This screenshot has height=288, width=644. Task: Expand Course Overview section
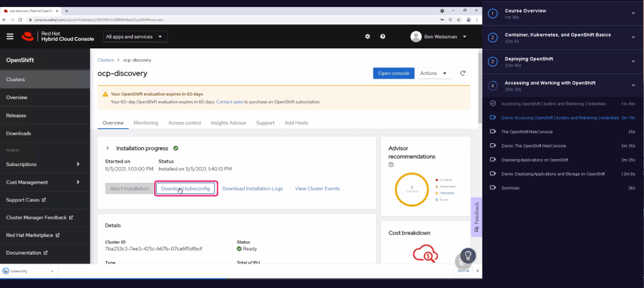coord(633,13)
